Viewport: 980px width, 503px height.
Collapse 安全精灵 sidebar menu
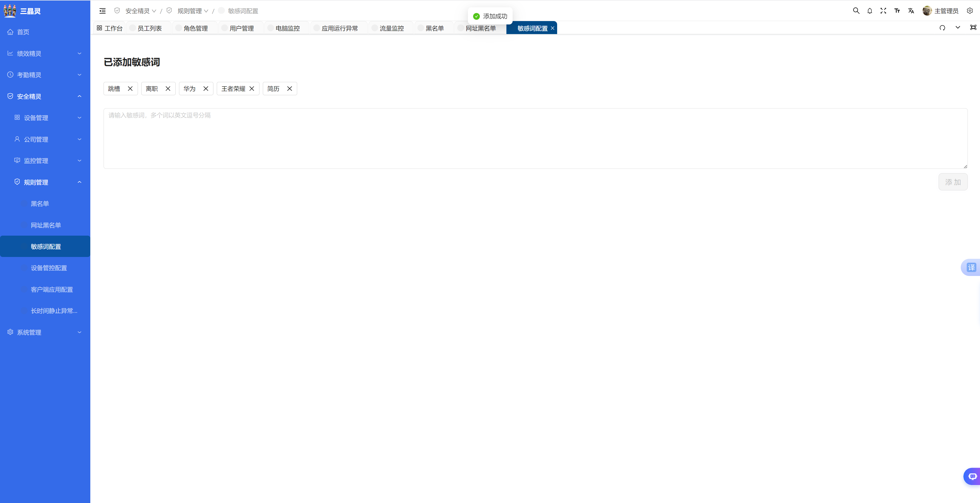[45, 96]
